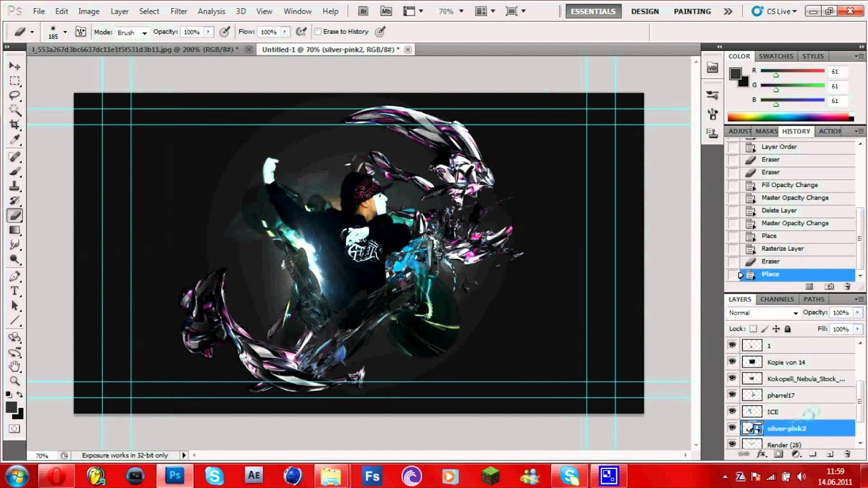
Task: Add a layer mask
Action: click(778, 454)
